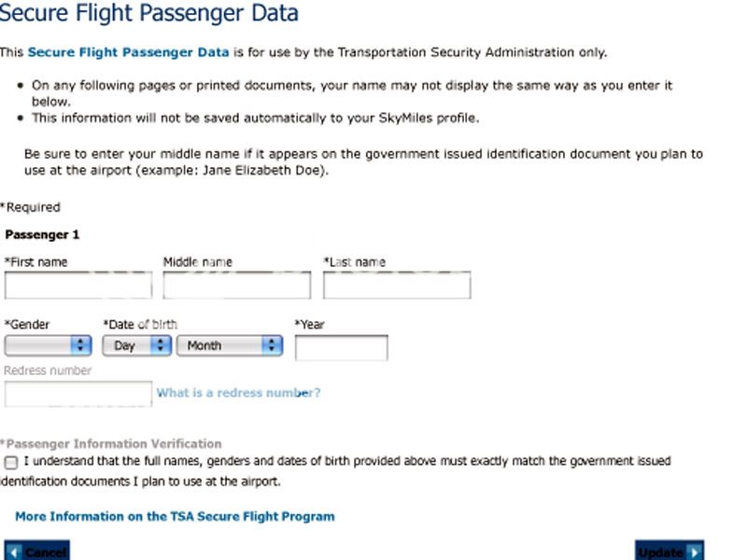Click the forward arrow on the Update button
Viewport: 747px width, 560px height.
(x=693, y=551)
